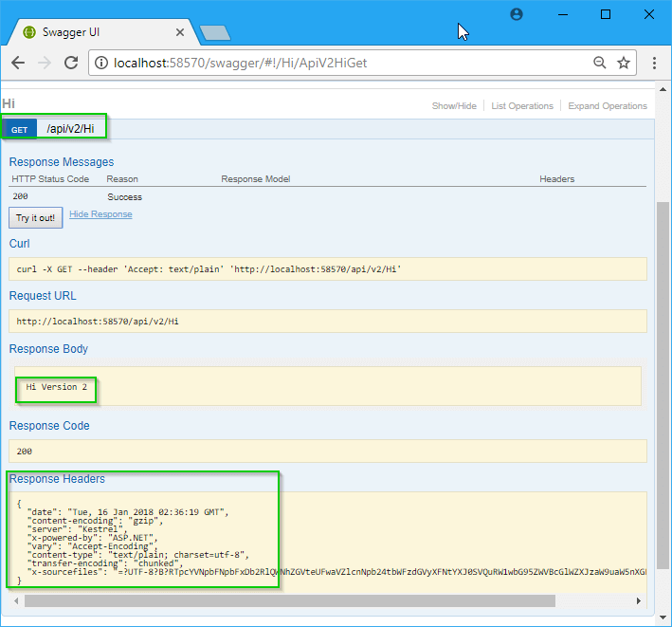The image size is (672, 627).
Task: Open the Chrome three-dot menu
Action: [x=654, y=63]
